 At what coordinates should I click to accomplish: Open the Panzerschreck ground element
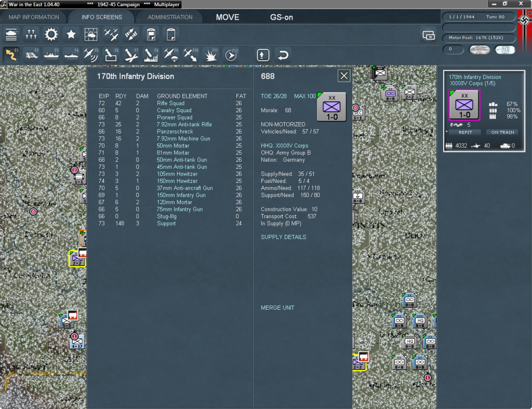click(175, 131)
